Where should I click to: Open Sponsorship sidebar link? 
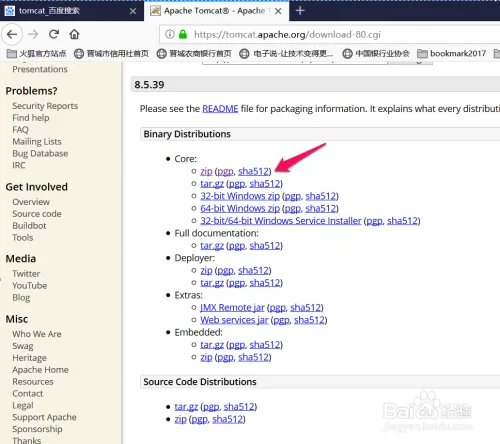click(37, 429)
